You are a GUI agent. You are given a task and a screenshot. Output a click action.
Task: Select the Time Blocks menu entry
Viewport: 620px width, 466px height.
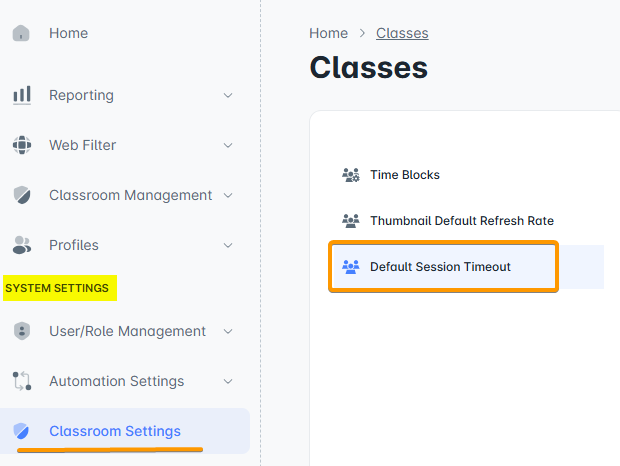point(405,175)
